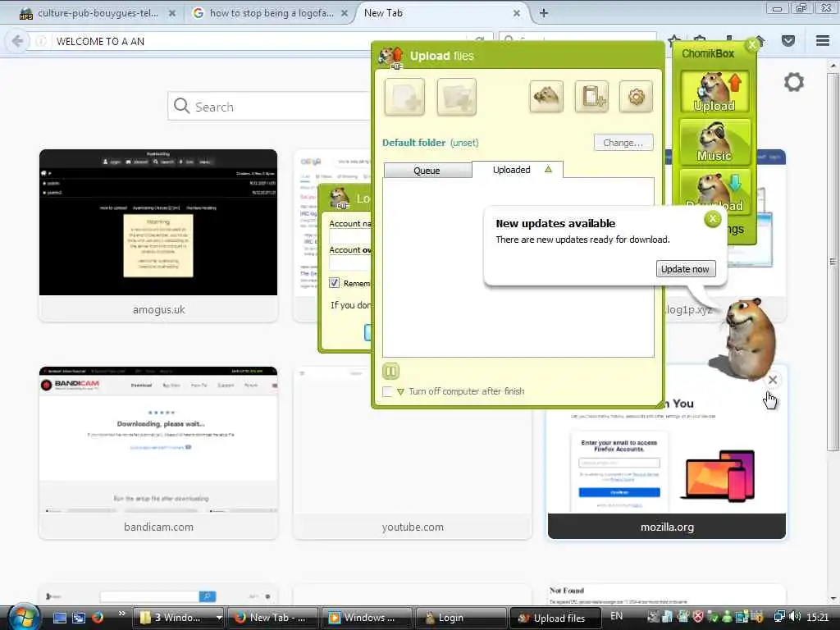The image size is (840, 630).
Task: Click the volume speaker tray icon
Action: click(x=795, y=617)
